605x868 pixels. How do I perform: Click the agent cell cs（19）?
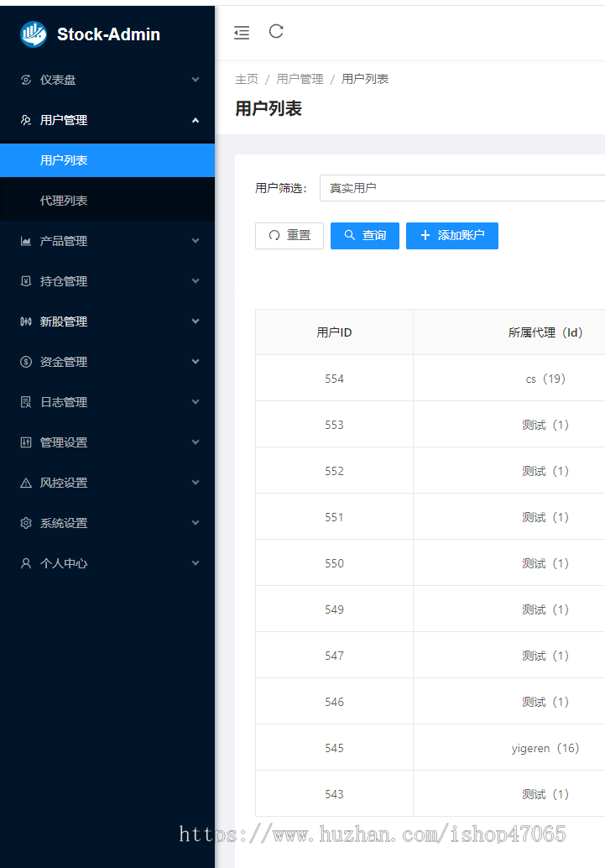coord(545,379)
